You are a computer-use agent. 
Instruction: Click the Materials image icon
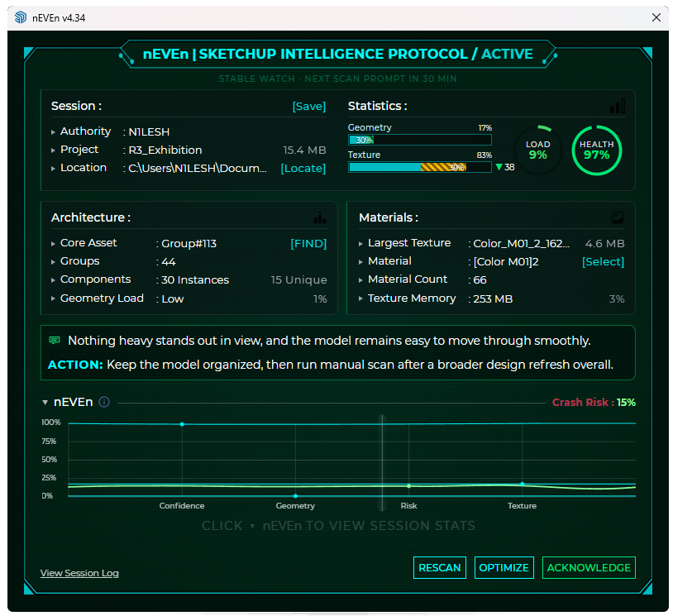click(618, 217)
